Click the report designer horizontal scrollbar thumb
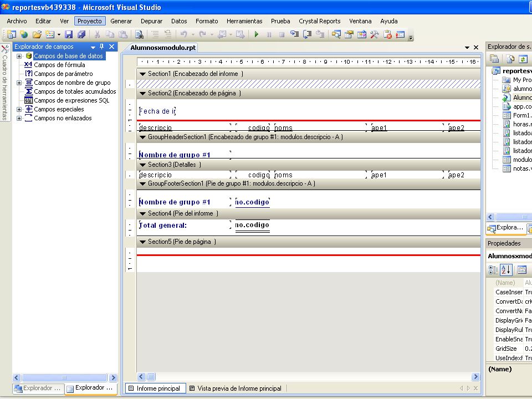Screen dimensions: 532x399 pos(151,377)
